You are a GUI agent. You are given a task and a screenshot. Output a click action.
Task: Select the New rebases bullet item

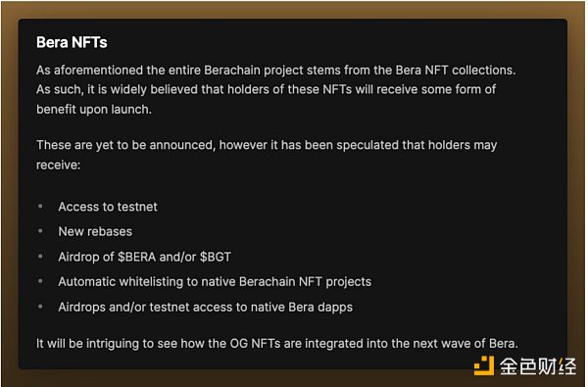pyautogui.click(x=95, y=231)
